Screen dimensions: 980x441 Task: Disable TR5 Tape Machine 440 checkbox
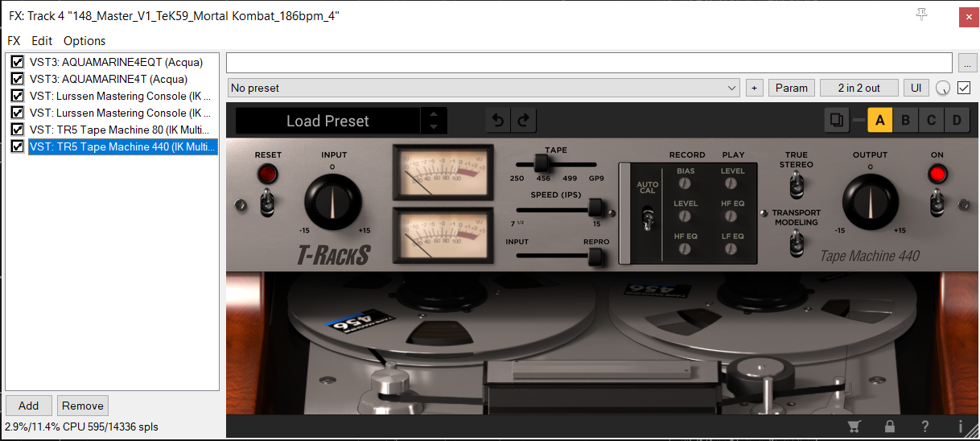pyautogui.click(x=17, y=146)
